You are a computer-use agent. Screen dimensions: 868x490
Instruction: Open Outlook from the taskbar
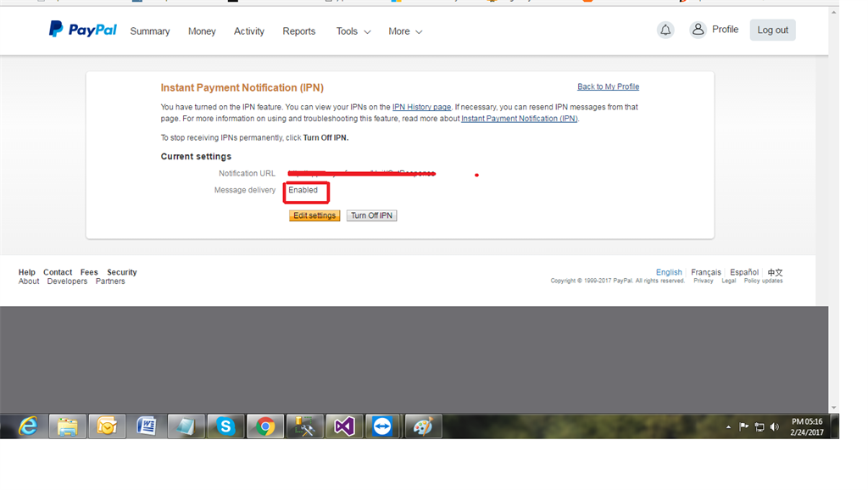pyautogui.click(x=107, y=426)
